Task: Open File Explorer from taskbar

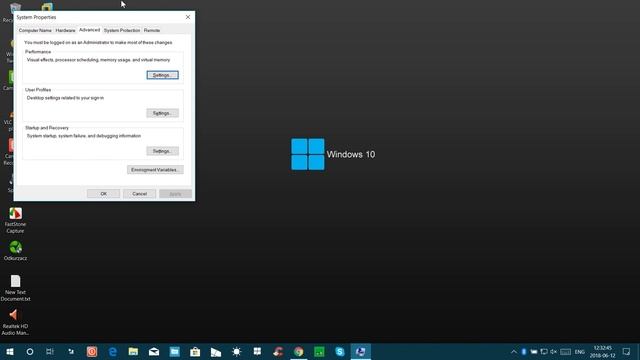Action: 133,351
